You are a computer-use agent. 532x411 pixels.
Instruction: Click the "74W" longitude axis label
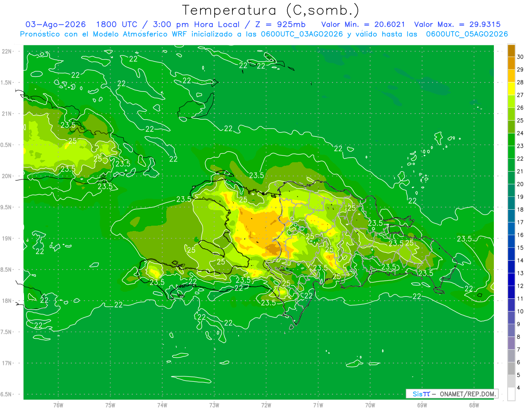[x=162, y=405]
